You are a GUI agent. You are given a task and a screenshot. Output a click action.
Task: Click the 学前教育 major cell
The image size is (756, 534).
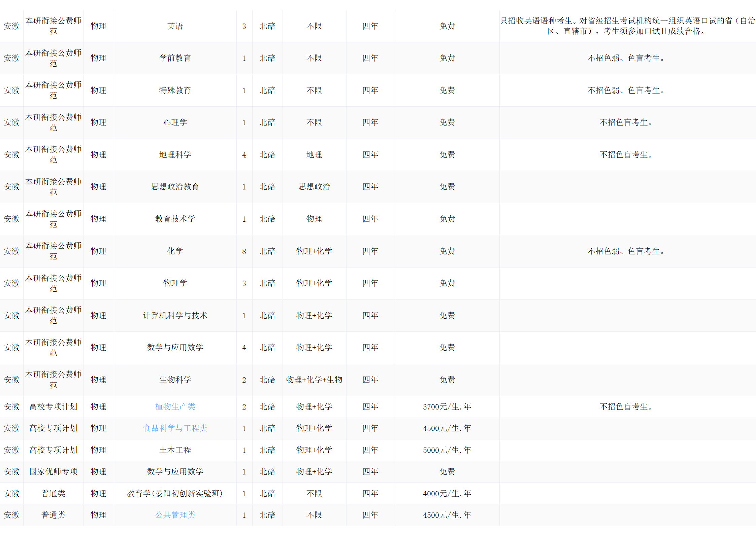pos(175,58)
